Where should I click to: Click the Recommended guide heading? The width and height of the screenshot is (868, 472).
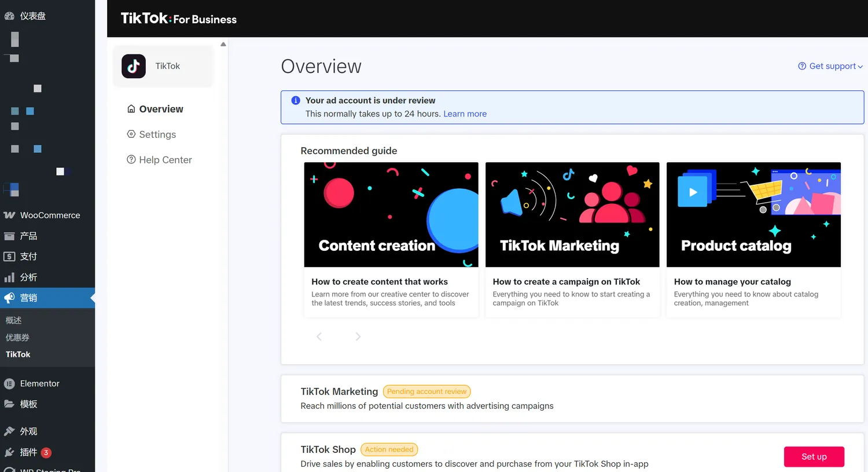[x=349, y=151]
